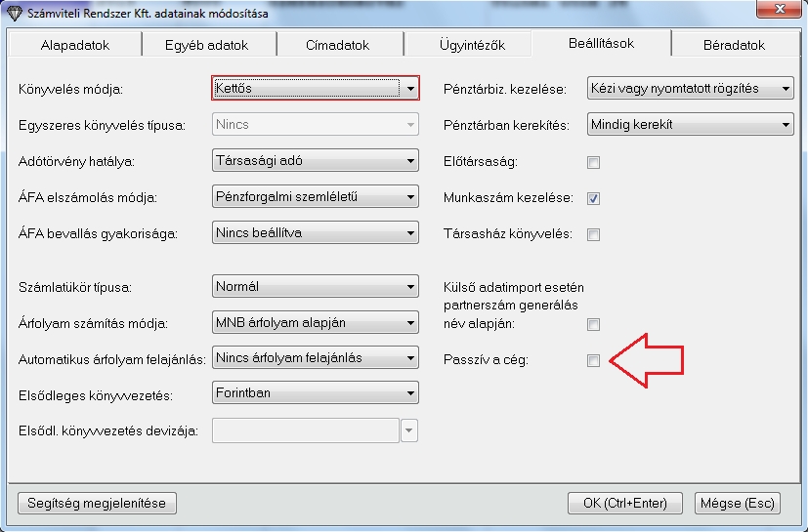The image size is (808, 532).
Task: Tick the Passzív a cég checkbox
Action: [x=593, y=361]
